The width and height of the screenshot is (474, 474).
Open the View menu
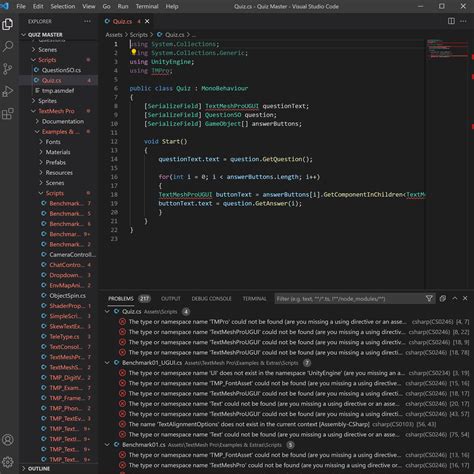coord(89,6)
